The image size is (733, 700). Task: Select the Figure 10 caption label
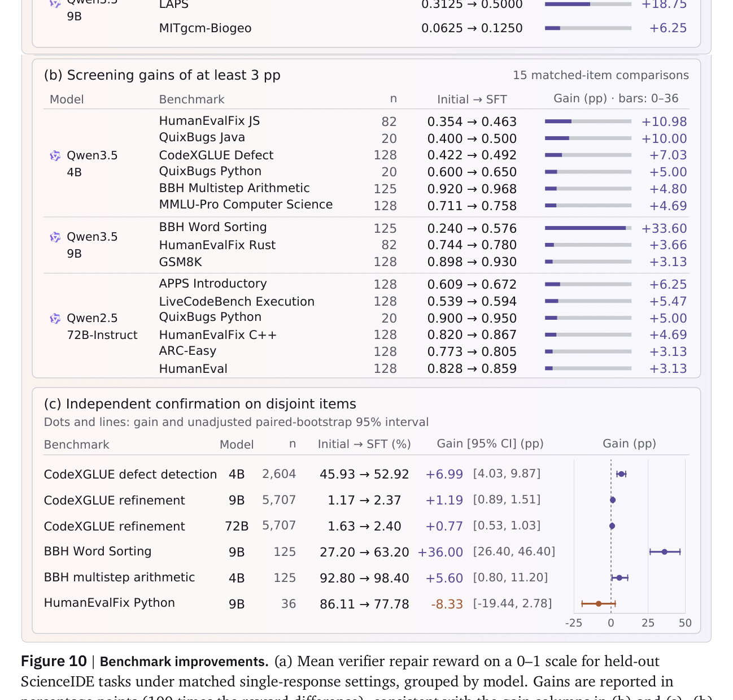[54, 661]
